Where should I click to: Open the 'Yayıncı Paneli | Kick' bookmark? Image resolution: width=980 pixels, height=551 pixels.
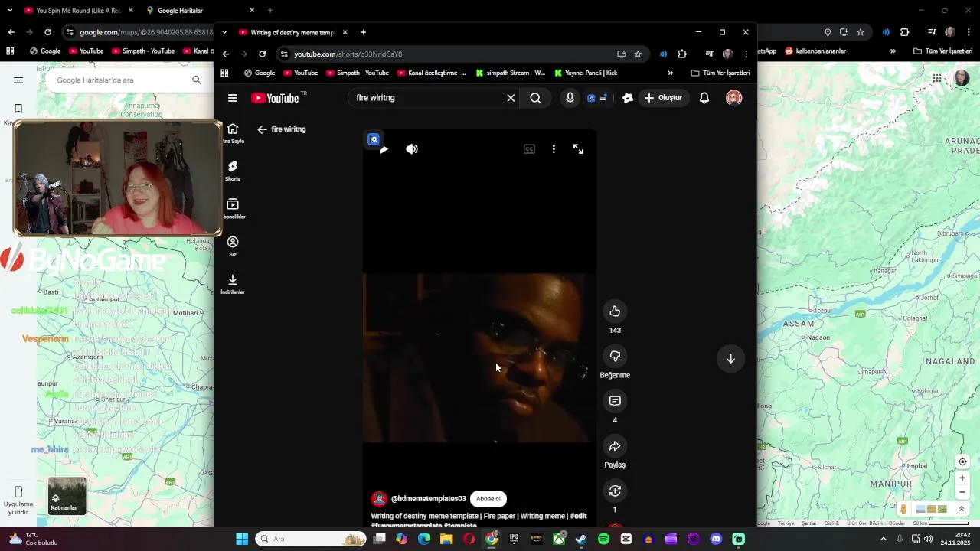pyautogui.click(x=584, y=73)
